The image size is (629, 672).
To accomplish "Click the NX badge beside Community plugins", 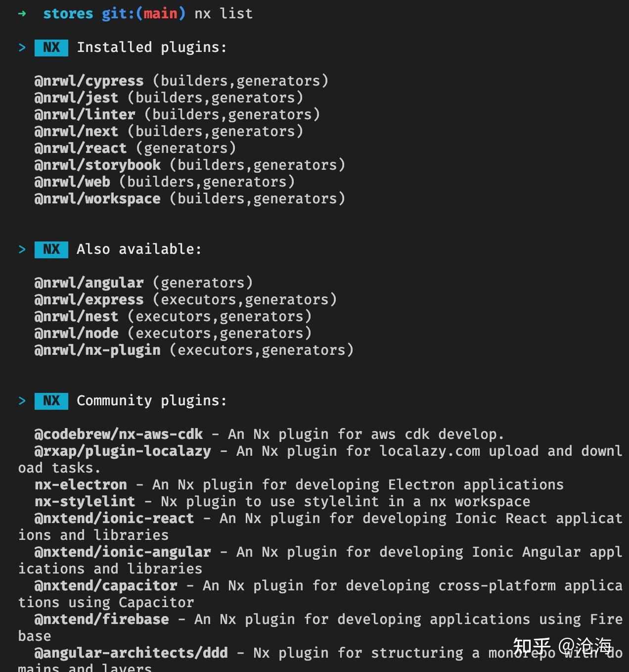I will click(x=51, y=401).
